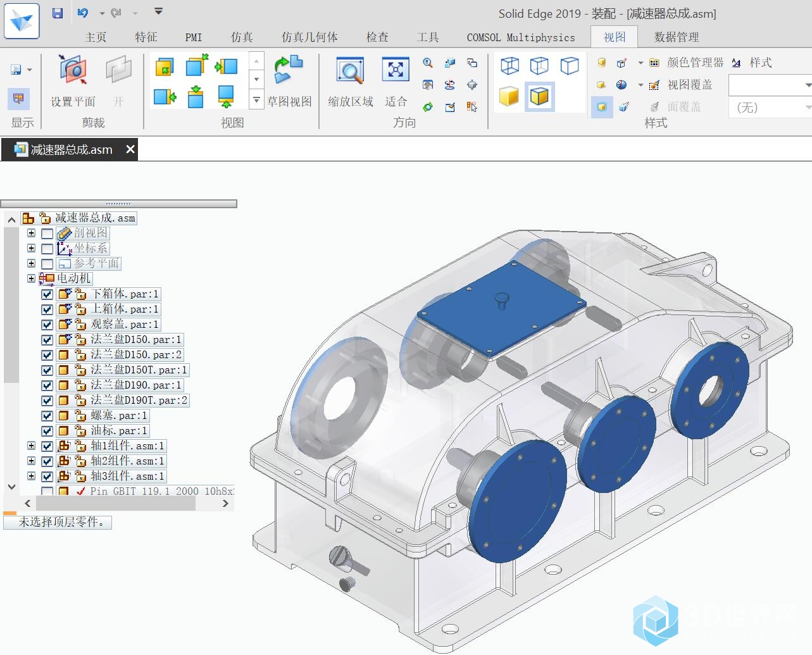Switch to the 数据管理 ribbon tab
812x655 pixels.
point(677,37)
